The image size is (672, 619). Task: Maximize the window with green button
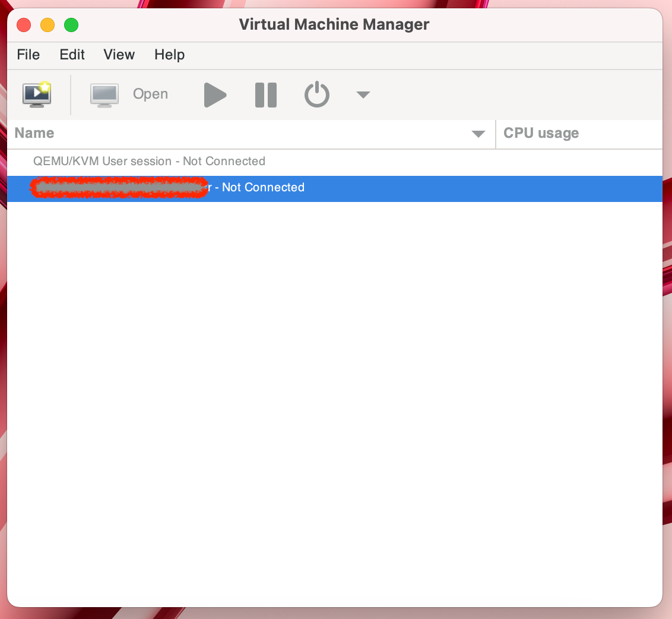pyautogui.click(x=71, y=25)
